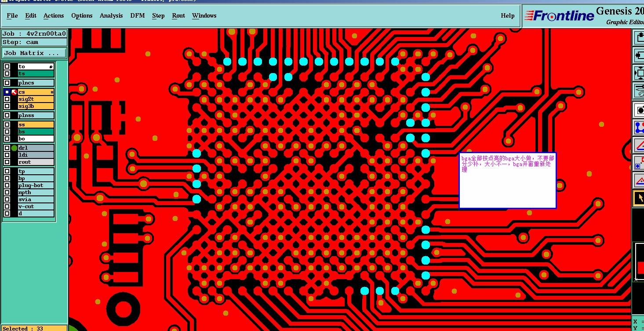Screen dimensions: 644x331
Task: Select the arrow pointer tool in right toolbar
Action: 639,198
